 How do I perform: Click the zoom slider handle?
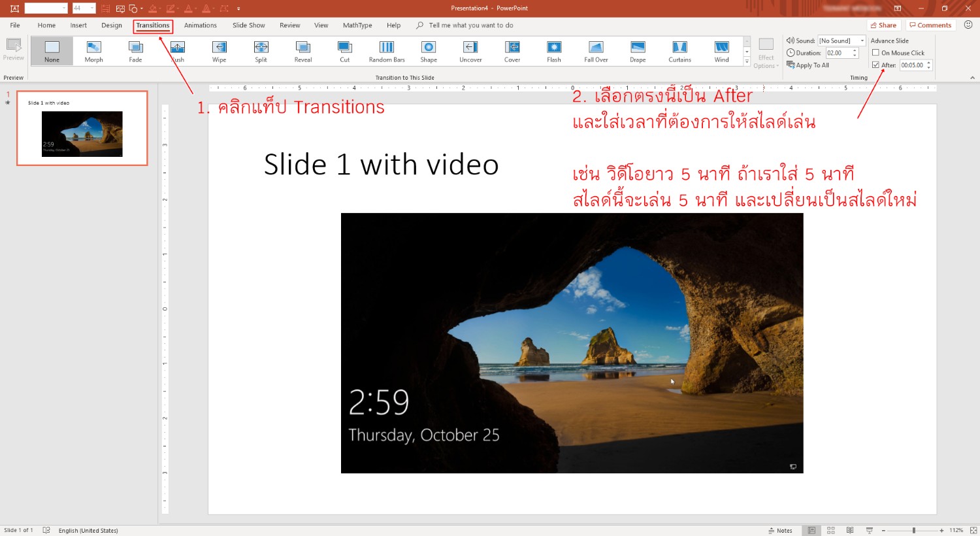point(914,530)
